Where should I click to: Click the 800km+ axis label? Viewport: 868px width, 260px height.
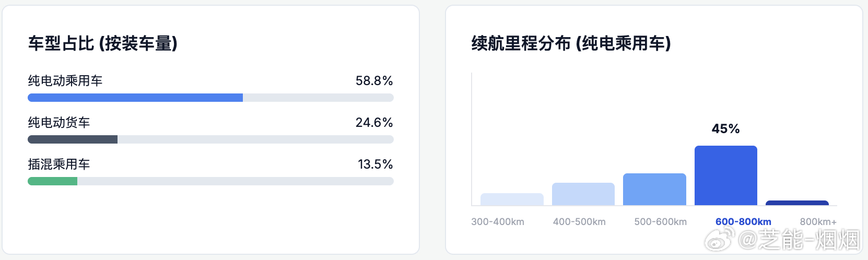(818, 222)
